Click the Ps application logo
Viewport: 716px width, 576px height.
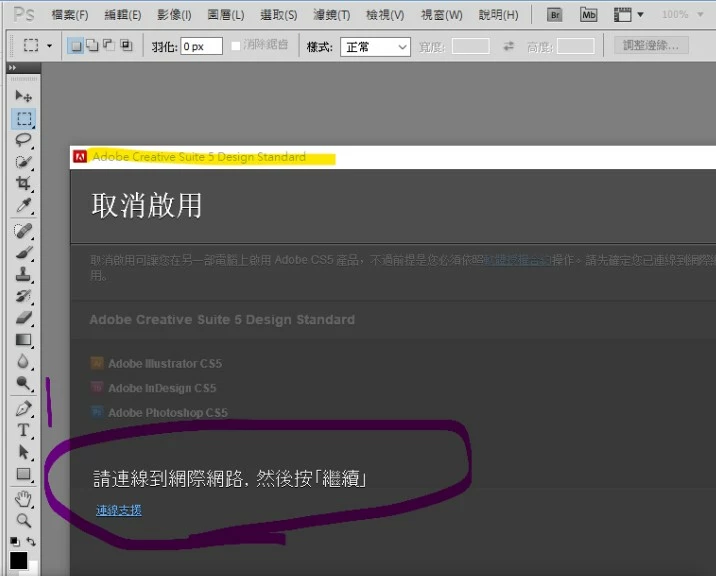23,15
